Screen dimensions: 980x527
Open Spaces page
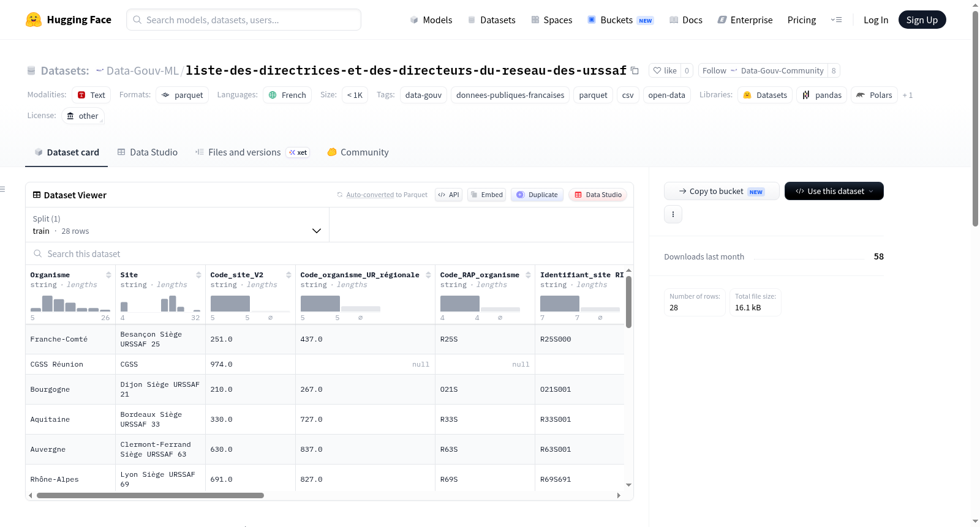[551, 20]
